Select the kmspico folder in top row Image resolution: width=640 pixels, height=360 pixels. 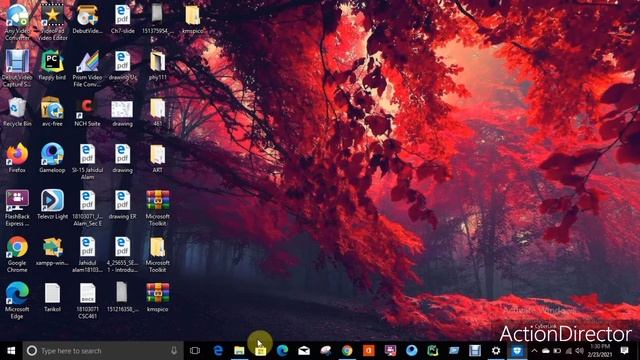click(x=193, y=19)
